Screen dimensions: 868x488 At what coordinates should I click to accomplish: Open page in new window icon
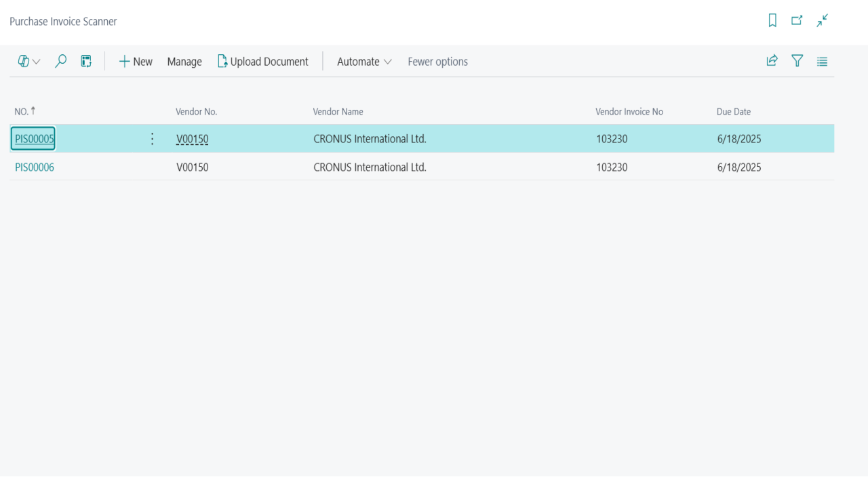(797, 21)
